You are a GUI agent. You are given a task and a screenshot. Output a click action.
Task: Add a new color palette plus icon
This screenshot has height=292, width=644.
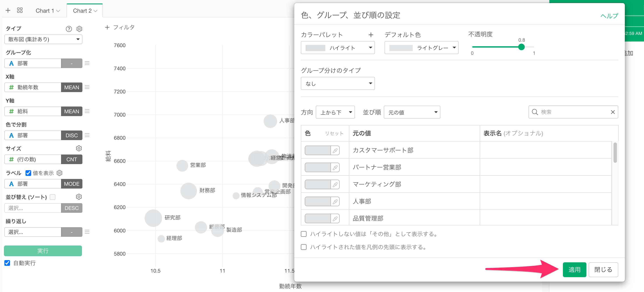point(371,35)
